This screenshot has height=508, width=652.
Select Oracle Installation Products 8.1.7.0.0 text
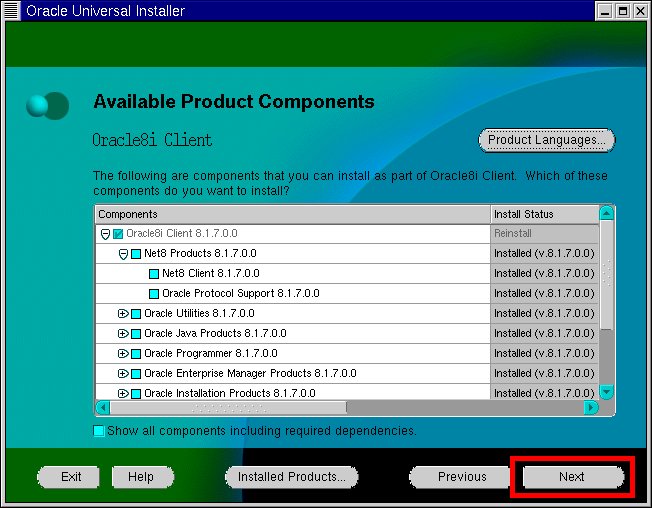pyautogui.click(x=230, y=393)
